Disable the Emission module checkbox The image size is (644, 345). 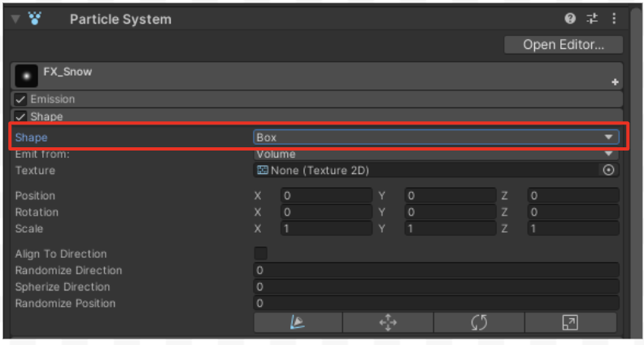coord(21,99)
